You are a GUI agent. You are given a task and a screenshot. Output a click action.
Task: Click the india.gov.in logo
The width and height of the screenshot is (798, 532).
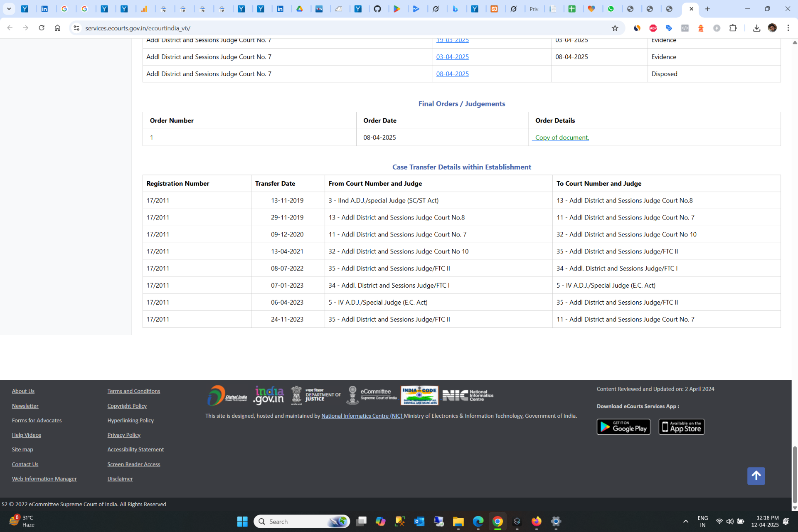(269, 395)
